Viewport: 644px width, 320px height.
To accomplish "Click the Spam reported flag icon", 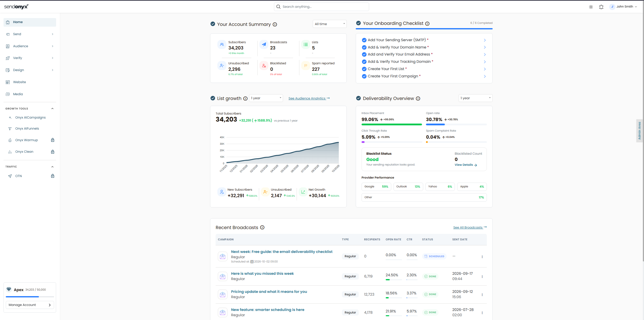I will [x=306, y=66].
